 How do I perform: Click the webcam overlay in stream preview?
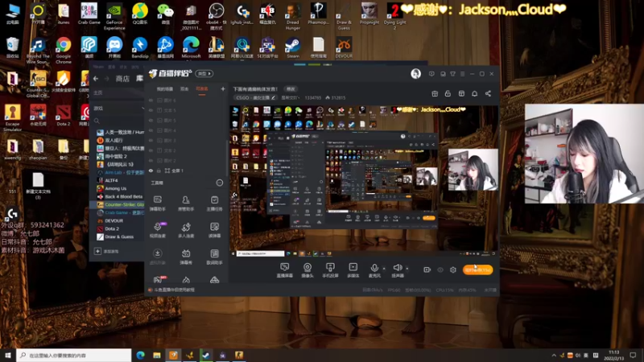473,170
